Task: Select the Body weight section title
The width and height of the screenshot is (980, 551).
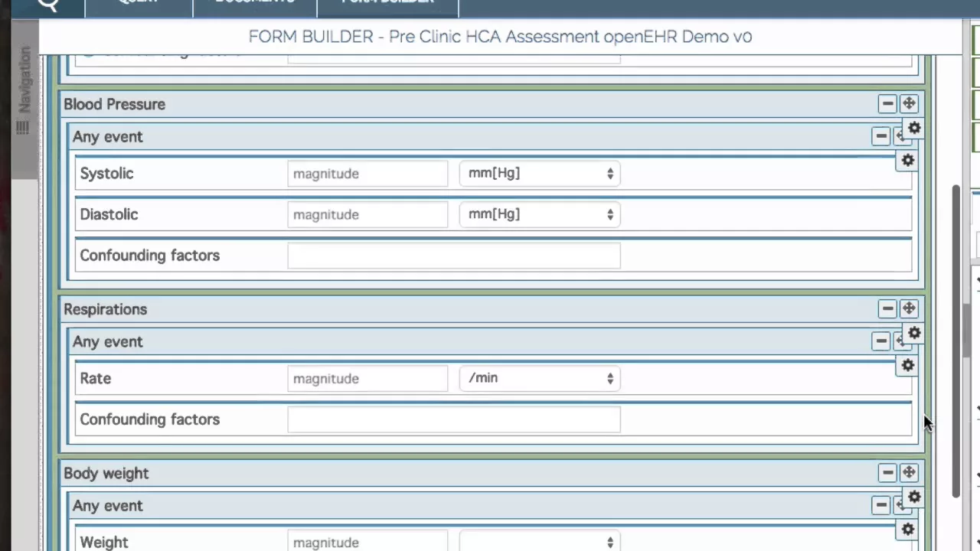Action: click(106, 474)
